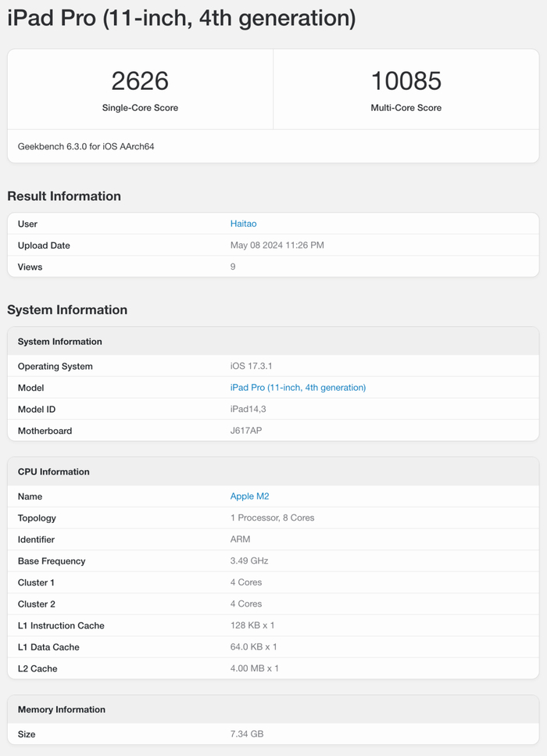This screenshot has height=756, width=547.
Task: Open the iPad Pro model link in System Information
Action: tap(298, 388)
